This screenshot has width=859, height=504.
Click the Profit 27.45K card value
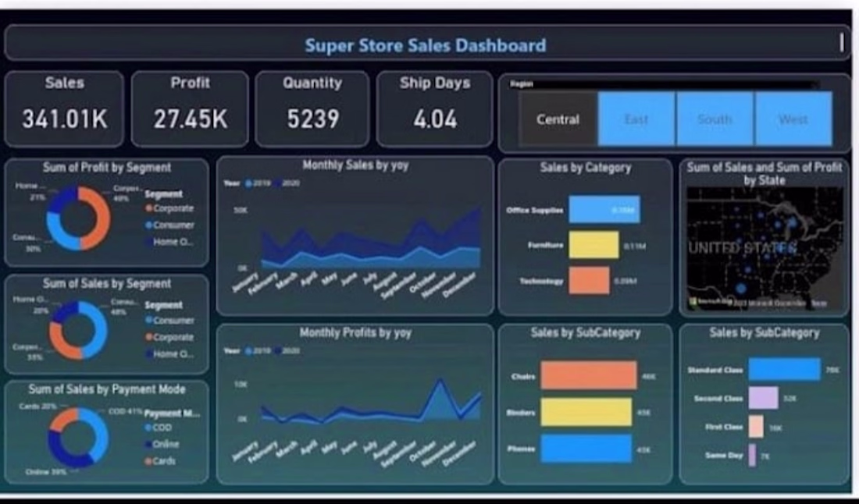coord(190,119)
